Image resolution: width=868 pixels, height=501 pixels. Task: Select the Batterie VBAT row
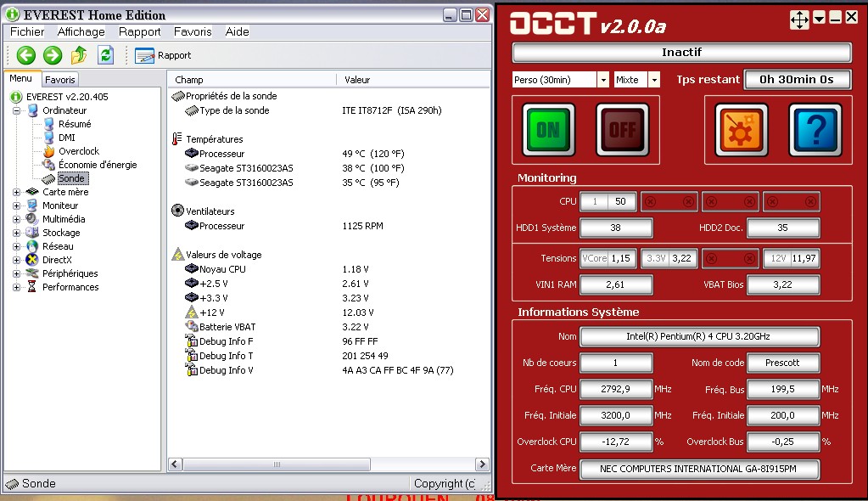click(x=329, y=327)
